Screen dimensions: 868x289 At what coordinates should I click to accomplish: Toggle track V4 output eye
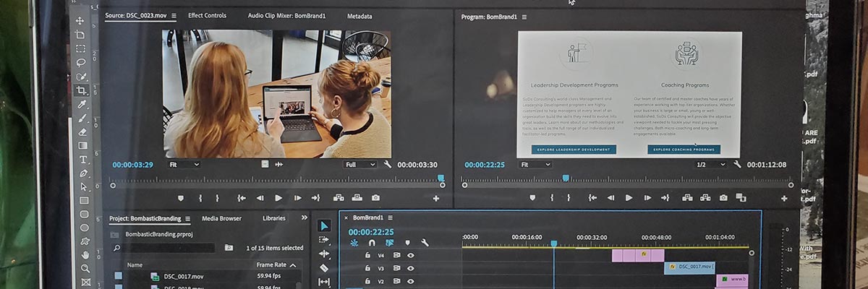coord(410,255)
